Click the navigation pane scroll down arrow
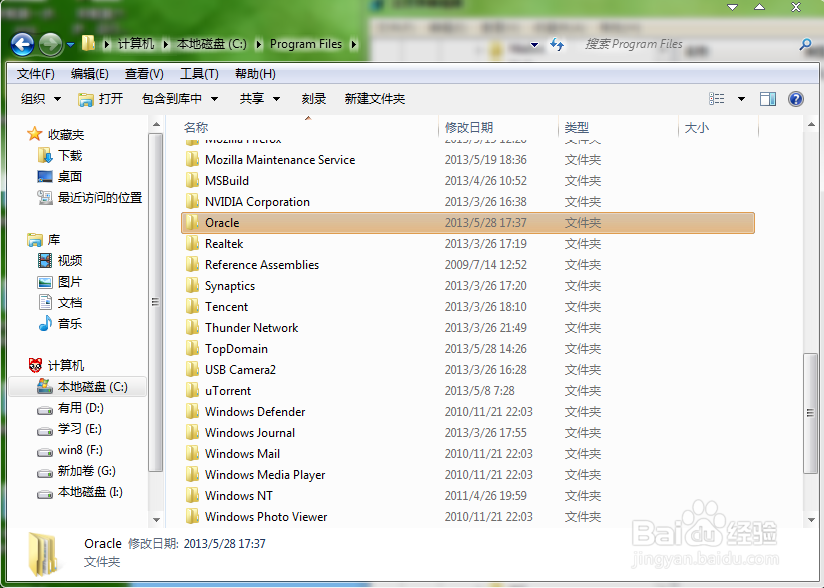824x588 pixels. point(156,520)
